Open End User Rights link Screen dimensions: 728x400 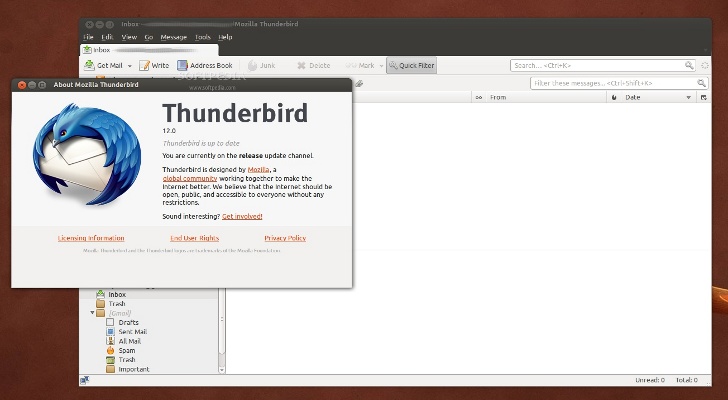(195, 238)
